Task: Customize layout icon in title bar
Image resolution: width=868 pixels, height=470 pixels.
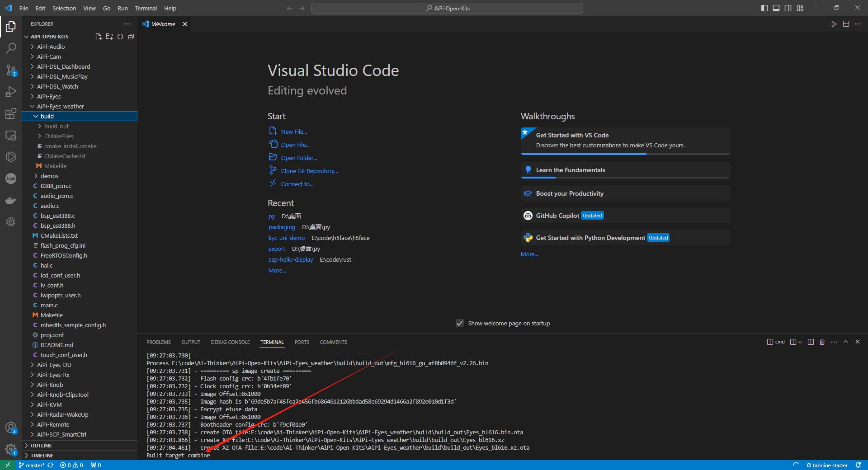Action: 800,8
